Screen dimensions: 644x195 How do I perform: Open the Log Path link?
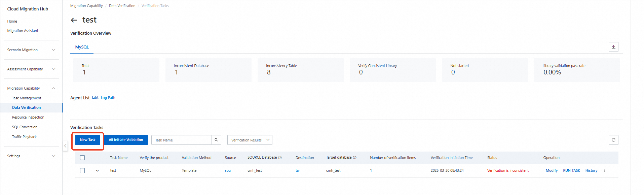click(x=108, y=98)
